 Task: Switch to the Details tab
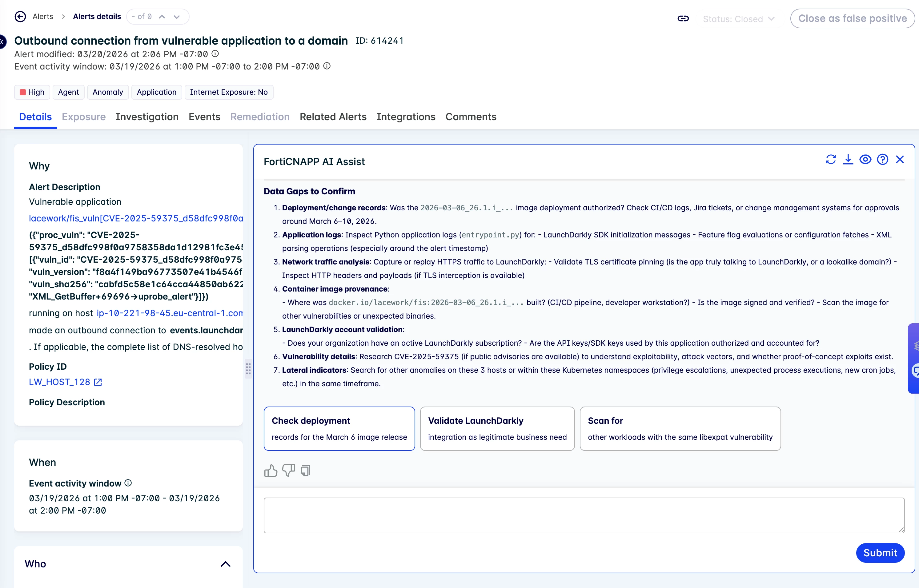click(x=35, y=117)
